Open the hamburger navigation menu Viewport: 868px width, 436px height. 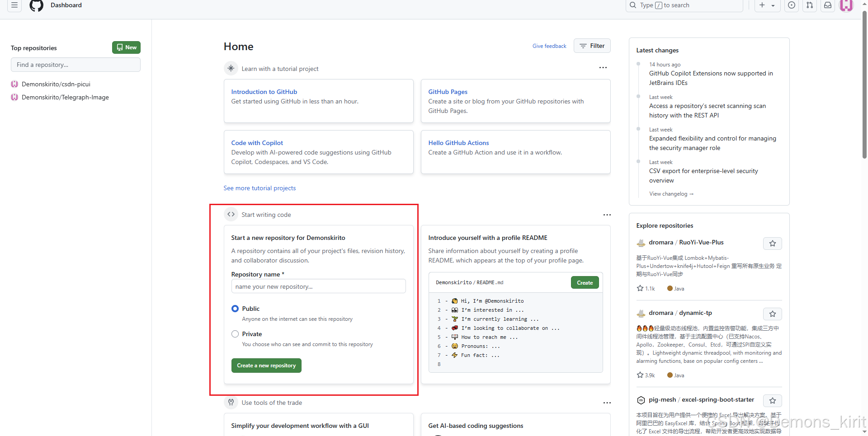pos(14,5)
